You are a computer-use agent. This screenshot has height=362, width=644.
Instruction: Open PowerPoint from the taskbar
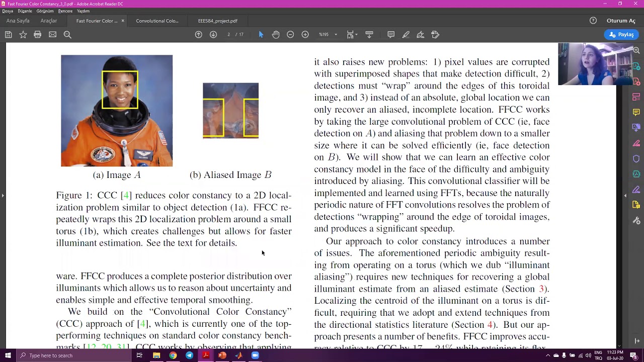(222, 355)
